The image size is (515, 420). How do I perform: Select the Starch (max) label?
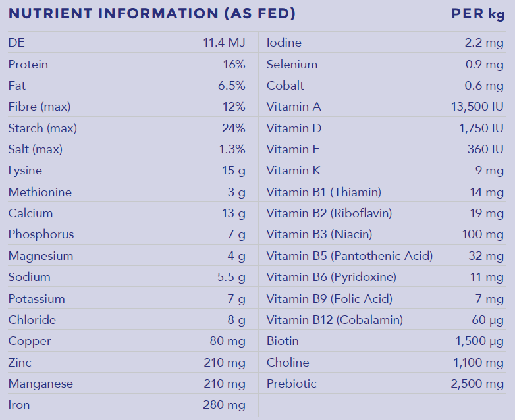point(39,128)
